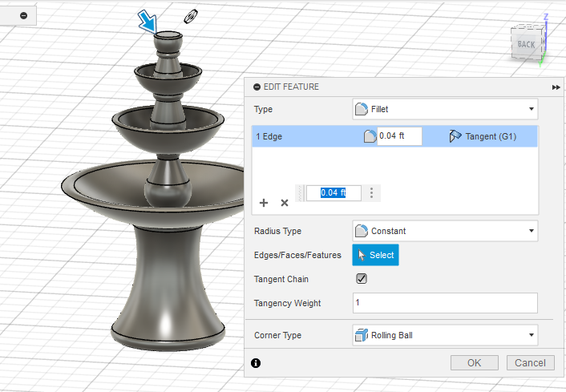
Task: Click the Tangency Weight input field
Action: click(445, 303)
